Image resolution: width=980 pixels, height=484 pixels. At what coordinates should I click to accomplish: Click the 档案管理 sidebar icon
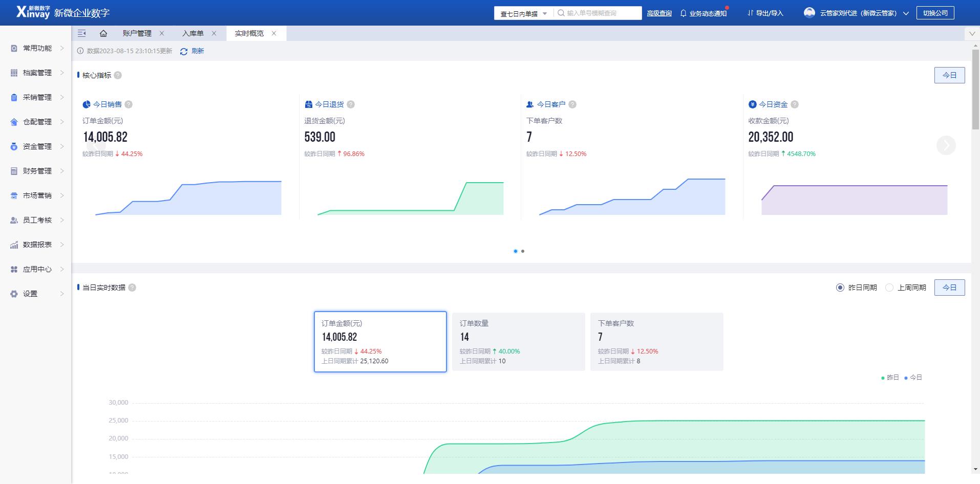coord(14,73)
